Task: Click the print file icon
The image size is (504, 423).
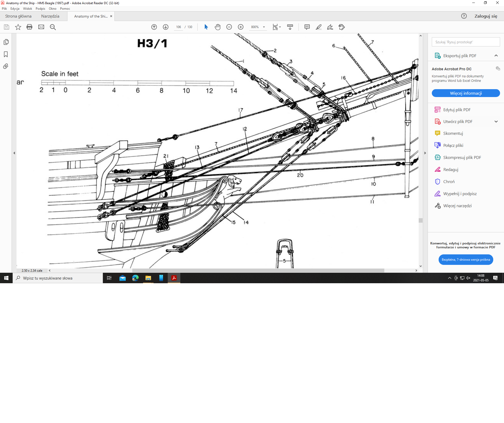Action: point(29,27)
